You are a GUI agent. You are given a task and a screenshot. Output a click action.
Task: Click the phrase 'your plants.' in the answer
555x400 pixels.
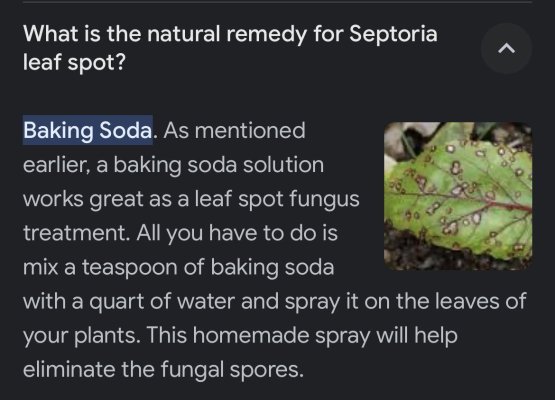(x=81, y=335)
